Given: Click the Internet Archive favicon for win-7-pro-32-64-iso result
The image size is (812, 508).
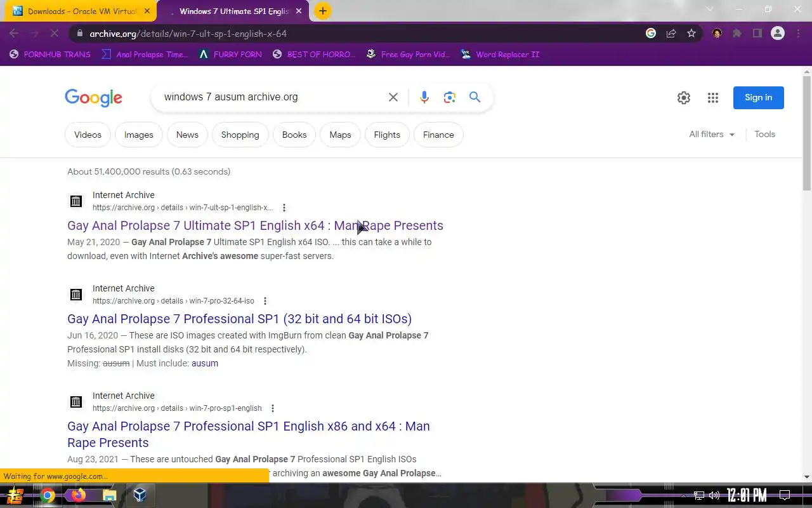Looking at the screenshot, I should (x=76, y=295).
